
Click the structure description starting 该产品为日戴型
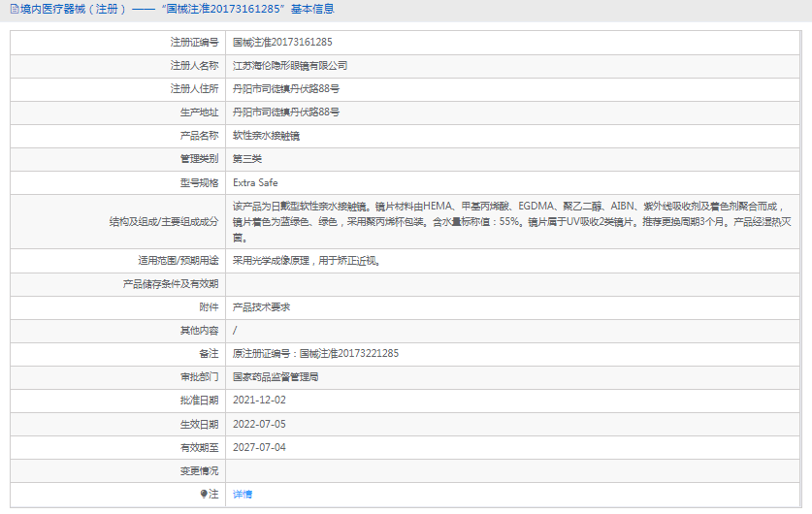pyautogui.click(x=511, y=222)
